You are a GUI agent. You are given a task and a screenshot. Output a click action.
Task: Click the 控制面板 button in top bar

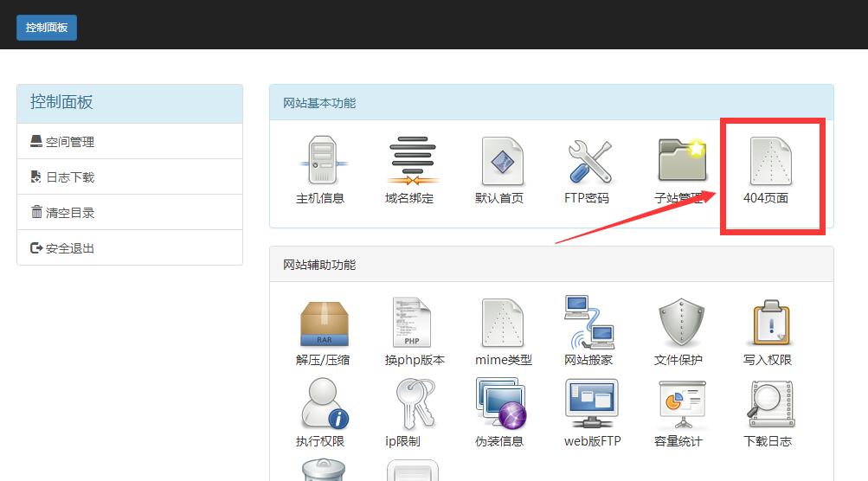(47, 27)
